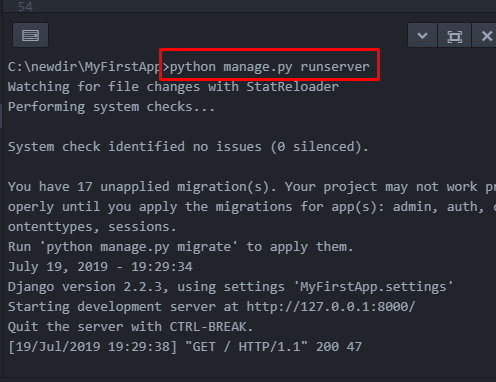Click the 'python manage.py migrate' hint text

coord(138,247)
